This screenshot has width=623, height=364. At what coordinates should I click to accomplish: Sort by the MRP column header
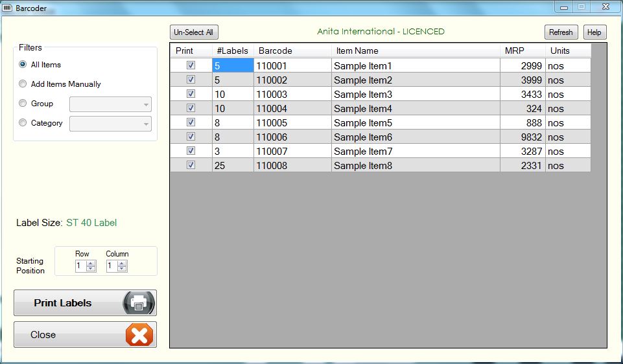coord(523,51)
